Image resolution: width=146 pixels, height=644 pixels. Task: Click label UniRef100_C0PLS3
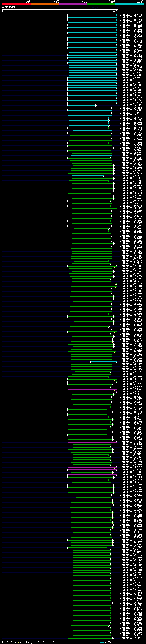131,636
